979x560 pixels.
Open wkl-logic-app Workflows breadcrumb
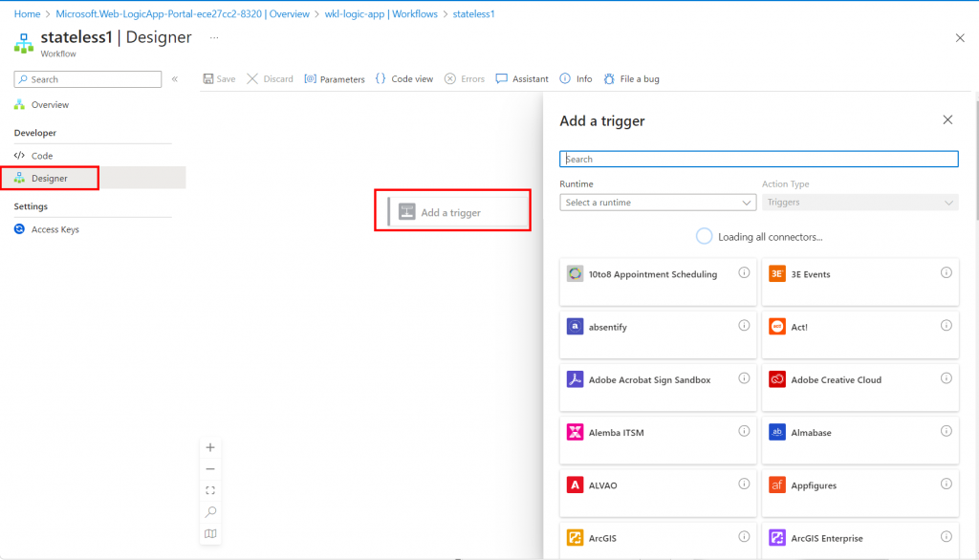(381, 13)
